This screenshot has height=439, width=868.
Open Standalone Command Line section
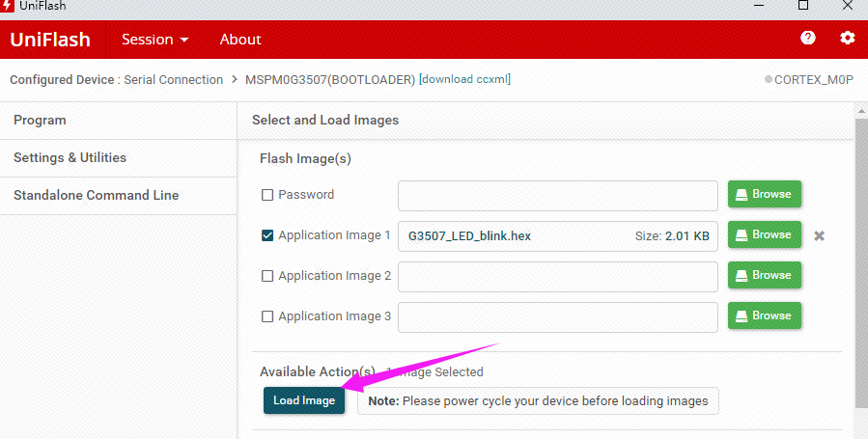119,196
